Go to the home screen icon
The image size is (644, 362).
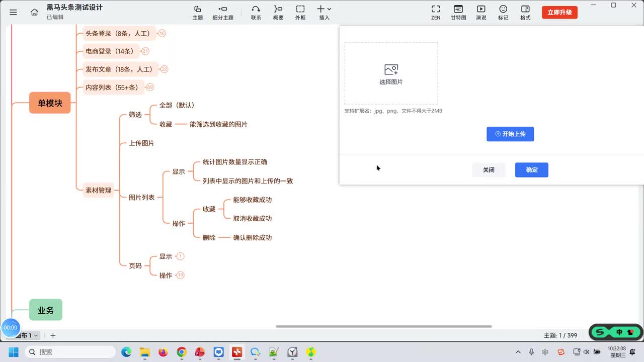(34, 12)
